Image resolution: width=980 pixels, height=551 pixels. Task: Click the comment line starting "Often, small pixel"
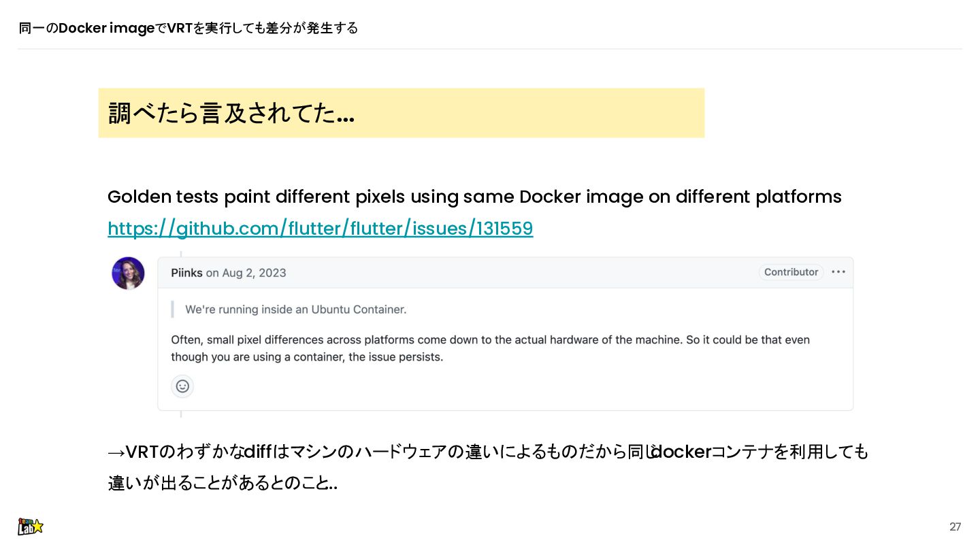coord(490,339)
